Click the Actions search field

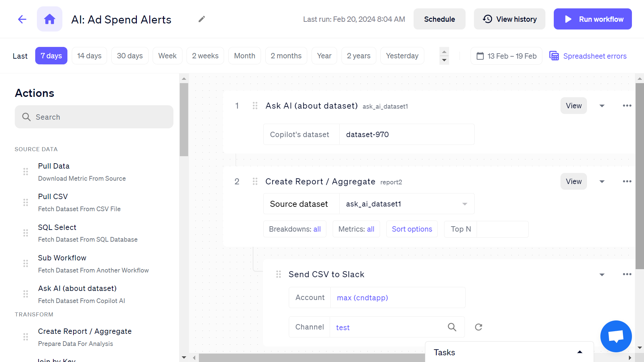(94, 117)
